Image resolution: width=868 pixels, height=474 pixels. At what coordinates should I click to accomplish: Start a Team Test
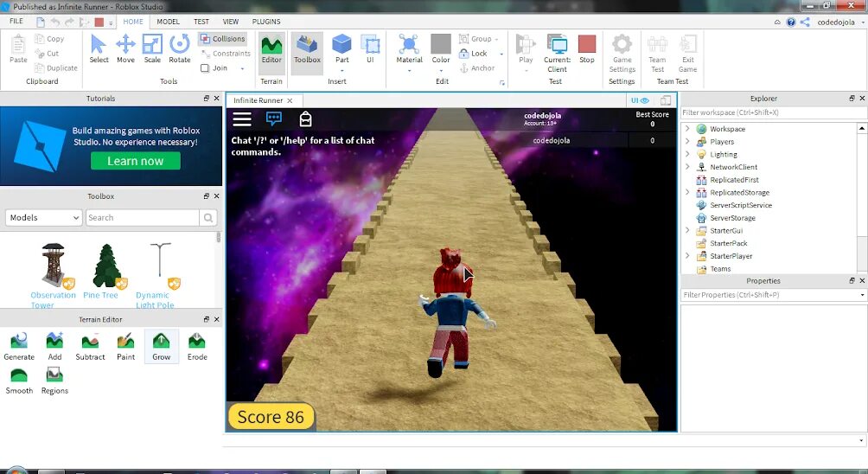tap(657, 53)
